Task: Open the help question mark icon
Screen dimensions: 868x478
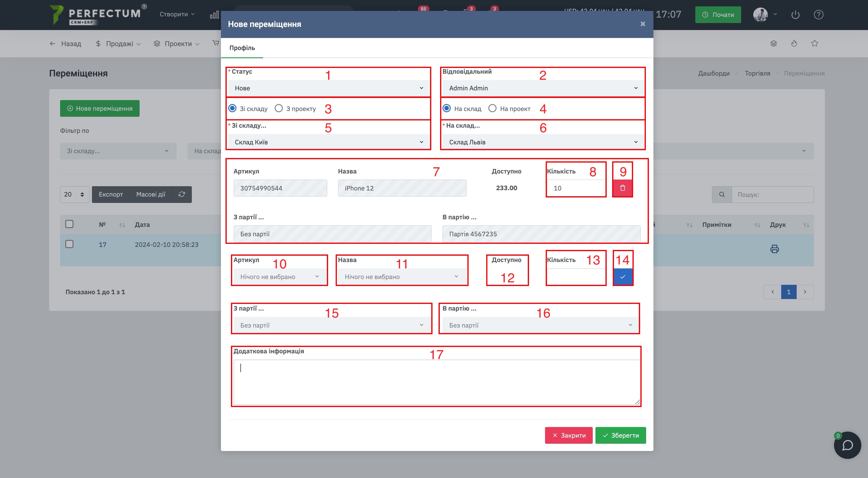Action: (819, 15)
